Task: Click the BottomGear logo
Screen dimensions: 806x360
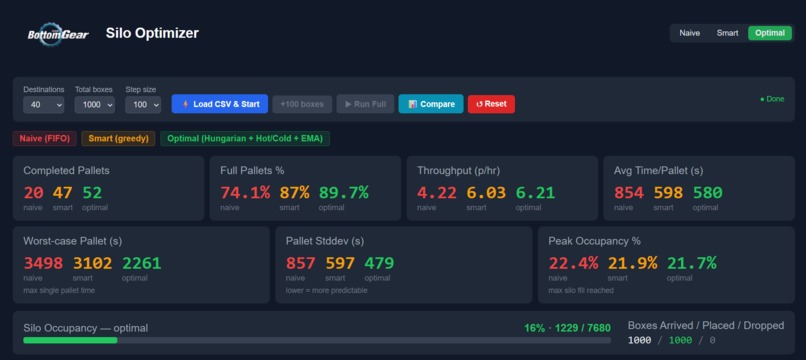Action: [x=58, y=34]
